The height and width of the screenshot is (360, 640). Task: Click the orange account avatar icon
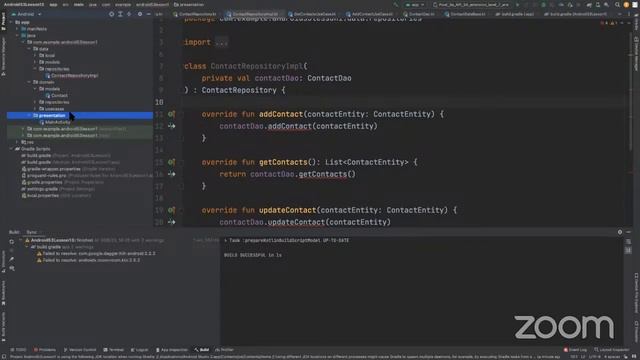click(626, 4)
